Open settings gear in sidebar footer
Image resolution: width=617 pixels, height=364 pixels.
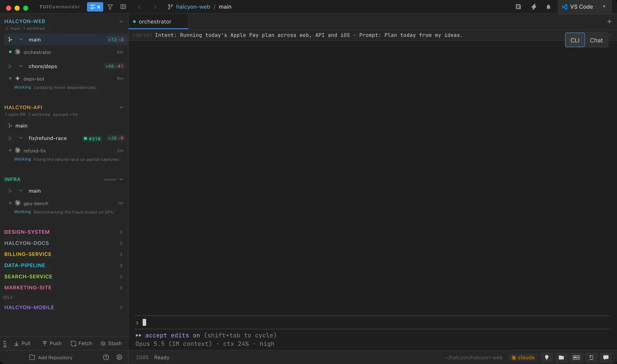click(119, 357)
